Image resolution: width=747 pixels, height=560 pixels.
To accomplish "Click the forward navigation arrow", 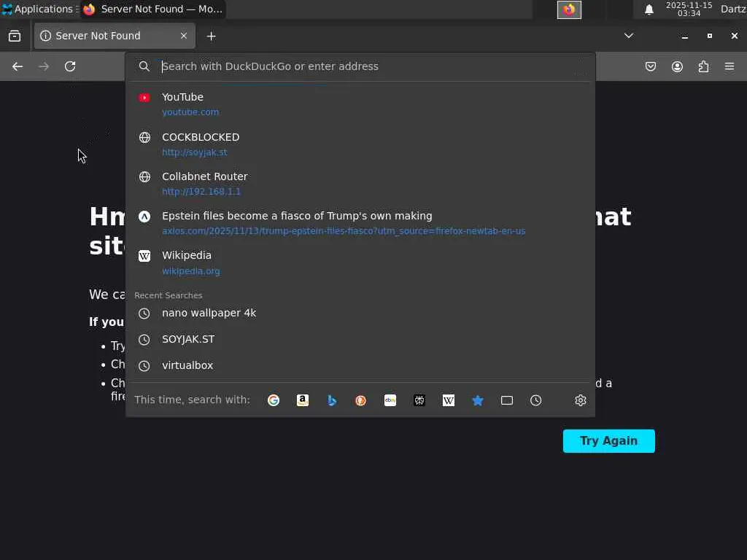I will point(44,66).
